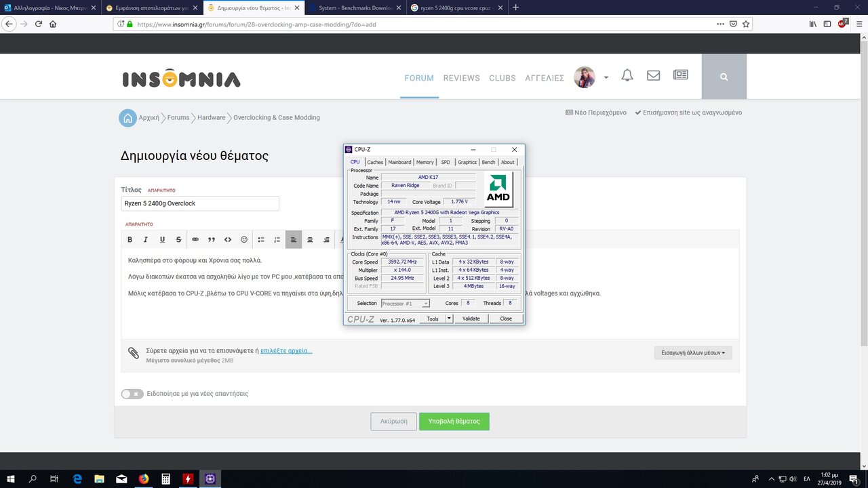Viewport: 868px width, 488px height.
Task: Go to the Αρχική home icon
Action: pos(127,118)
